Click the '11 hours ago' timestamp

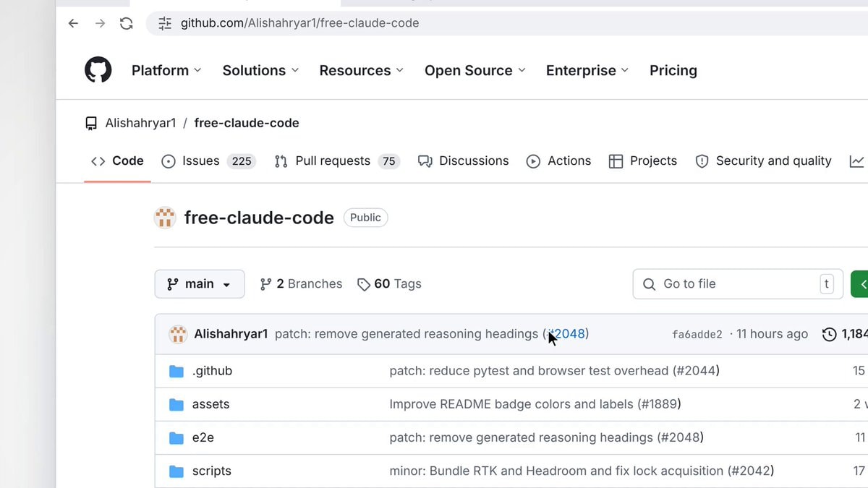772,334
